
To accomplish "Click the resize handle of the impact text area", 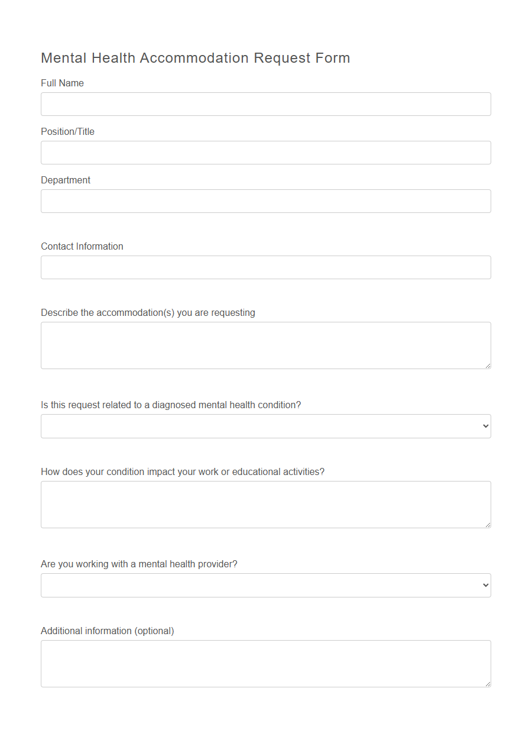I will point(488,524).
